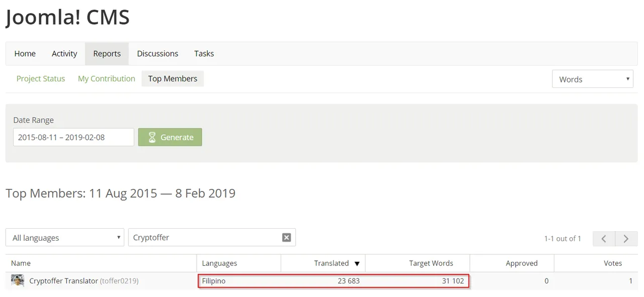The image size is (644, 297).
Task: Select the Filipino language cell
Action: click(214, 281)
